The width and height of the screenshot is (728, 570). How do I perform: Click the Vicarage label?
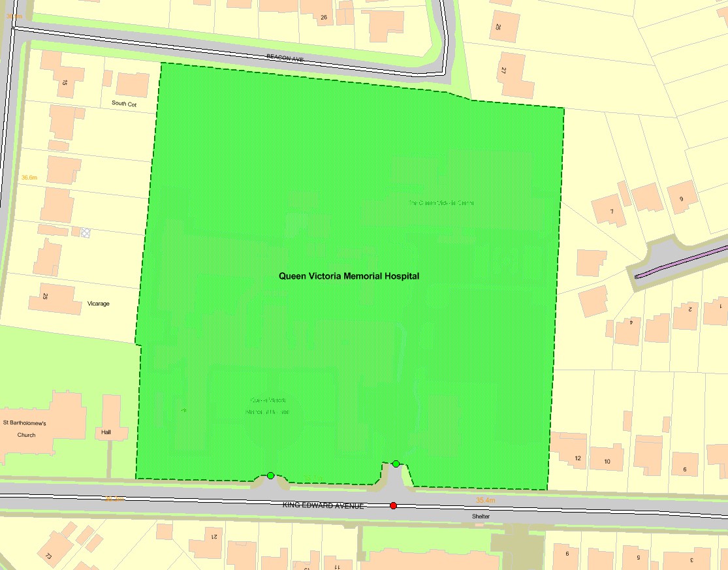click(99, 303)
